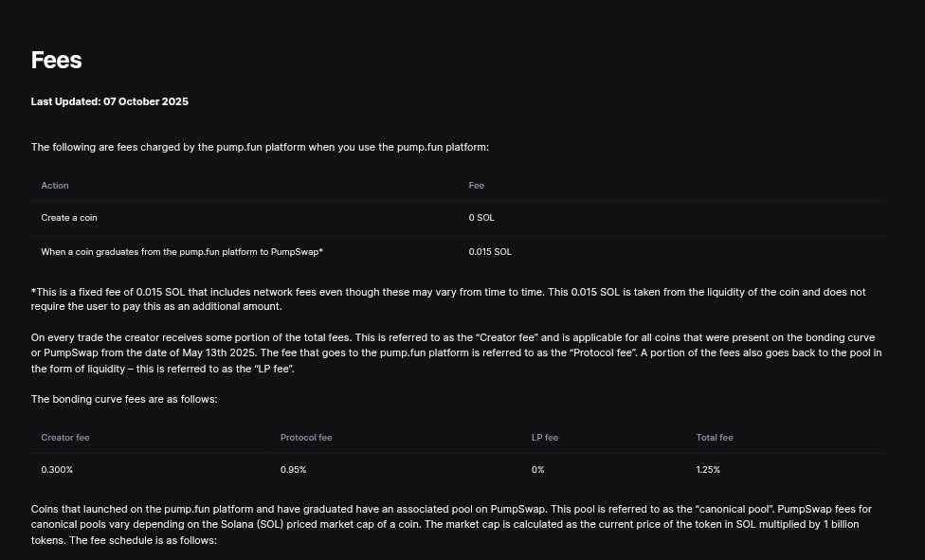
Task: Click the 0.015 SOL table fee value
Action: [x=490, y=252]
